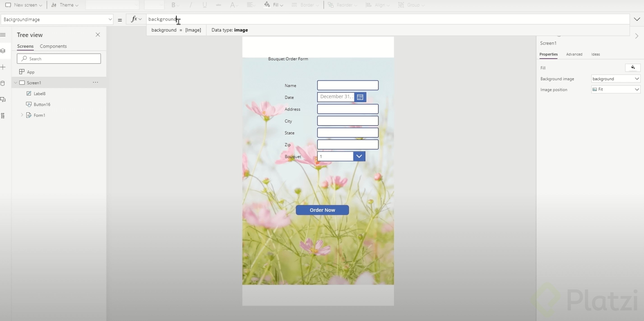
Task: Click the Tree view search box
Action: [x=59, y=59]
